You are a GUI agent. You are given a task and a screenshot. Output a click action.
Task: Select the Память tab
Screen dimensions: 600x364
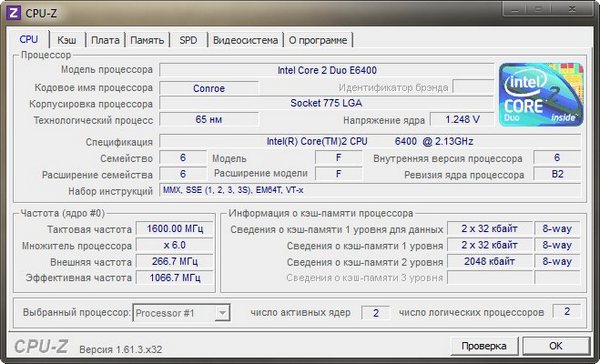pyautogui.click(x=147, y=40)
